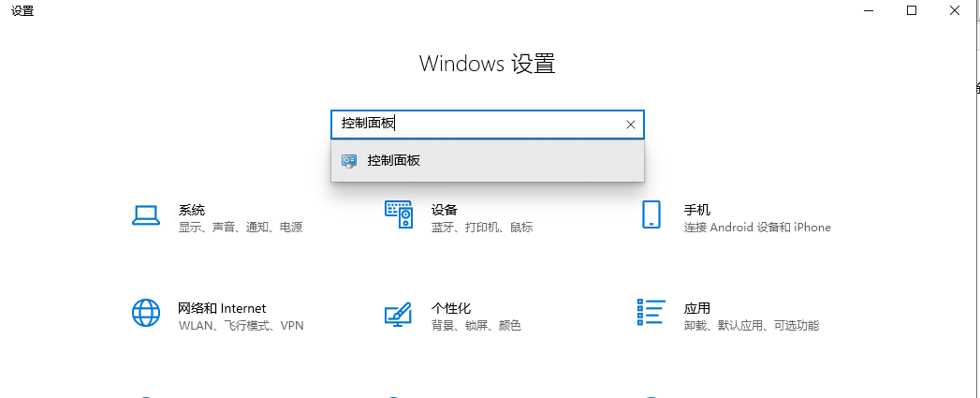The height and width of the screenshot is (398, 980).
Task: Maximize the 设置 window
Action: tap(912, 10)
